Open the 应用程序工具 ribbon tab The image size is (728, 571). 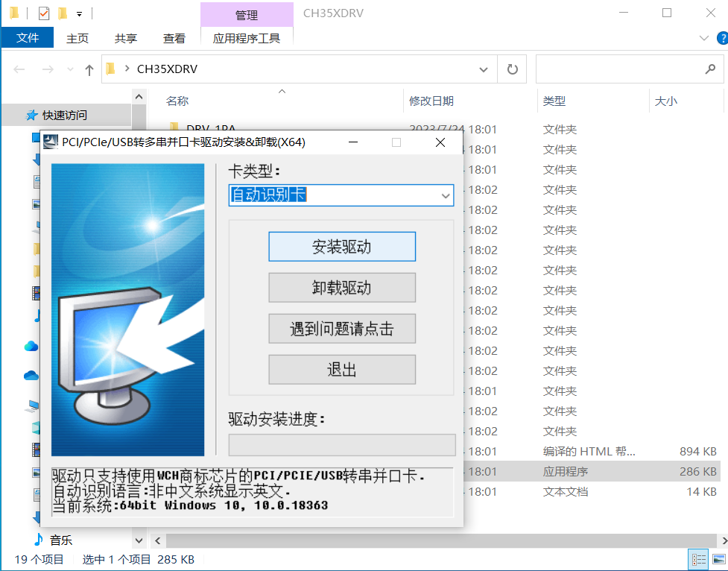[x=247, y=38]
